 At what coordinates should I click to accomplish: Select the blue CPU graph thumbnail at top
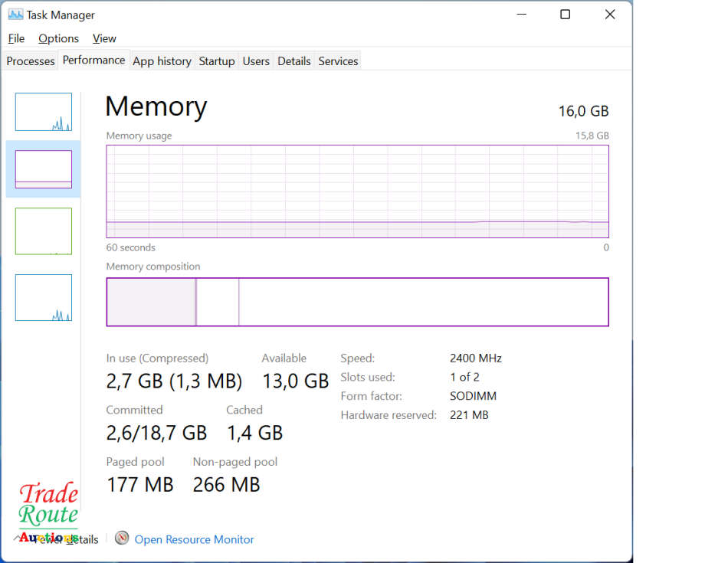pyautogui.click(x=44, y=112)
